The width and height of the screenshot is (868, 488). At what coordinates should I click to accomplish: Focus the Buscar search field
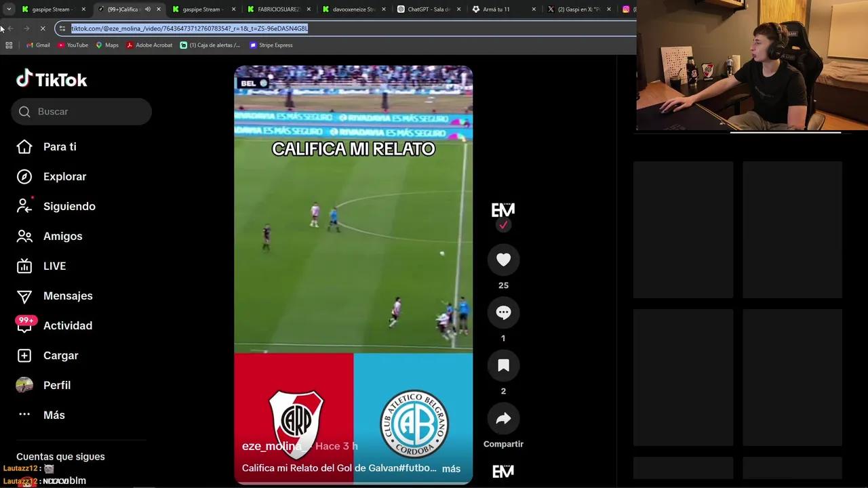click(81, 111)
